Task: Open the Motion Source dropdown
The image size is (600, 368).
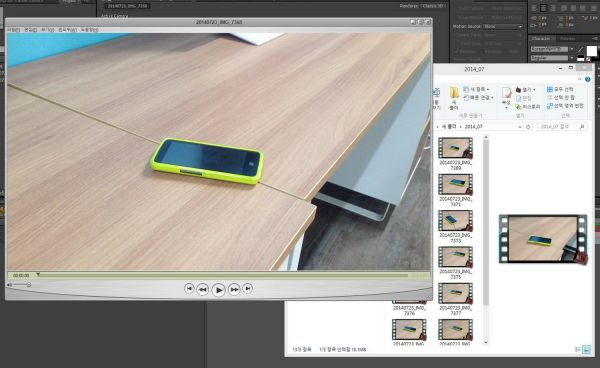Action: coord(503,26)
